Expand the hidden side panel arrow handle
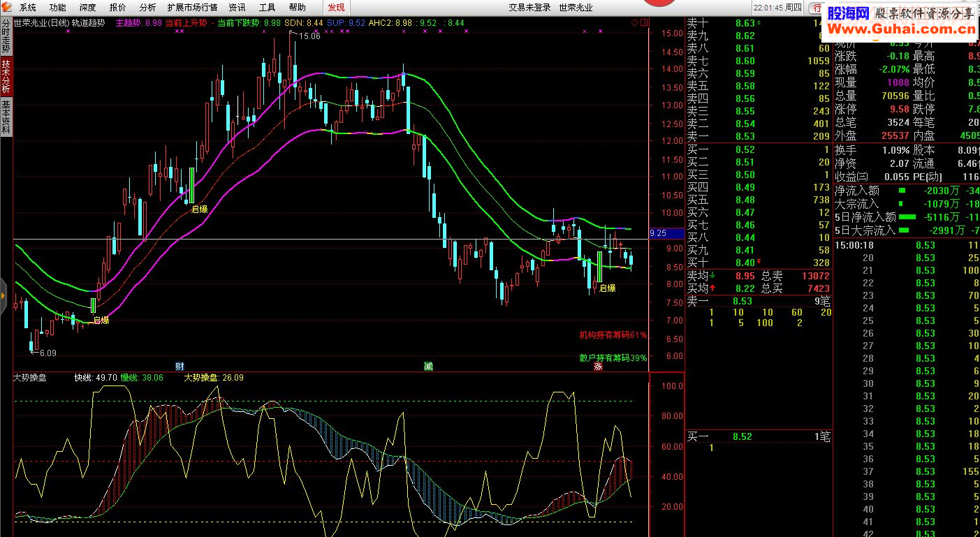Image resolution: width=980 pixels, height=537 pixels. (x=3, y=295)
